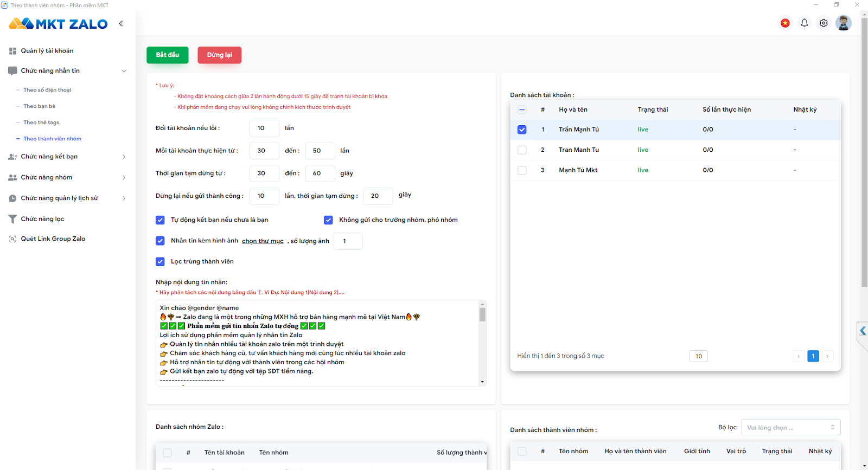Click the Chức năng nhóm people icon
The height and width of the screenshot is (470, 868).
12,177
